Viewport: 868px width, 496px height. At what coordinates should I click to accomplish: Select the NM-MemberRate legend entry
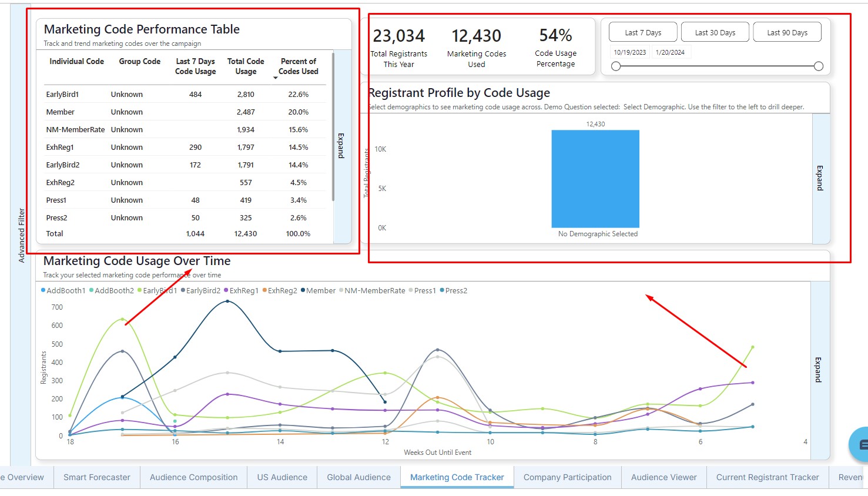click(x=373, y=290)
